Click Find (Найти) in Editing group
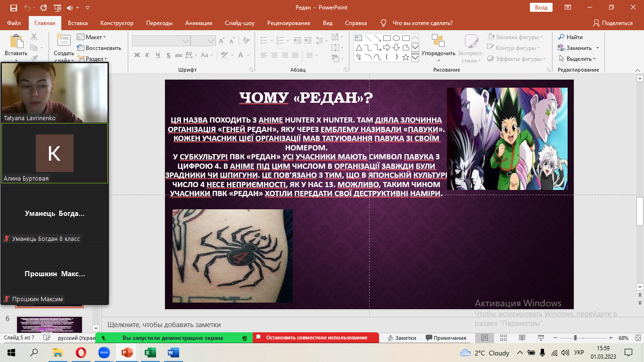 click(570, 37)
